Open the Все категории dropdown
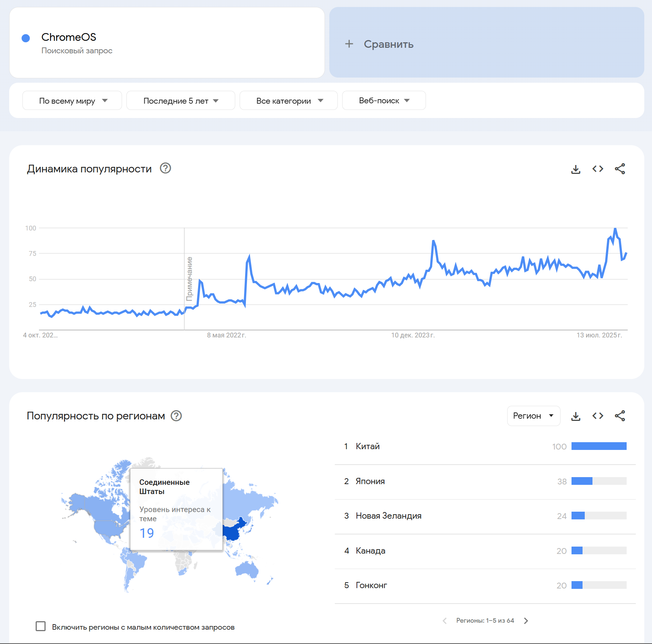The image size is (652, 644). 289,101
